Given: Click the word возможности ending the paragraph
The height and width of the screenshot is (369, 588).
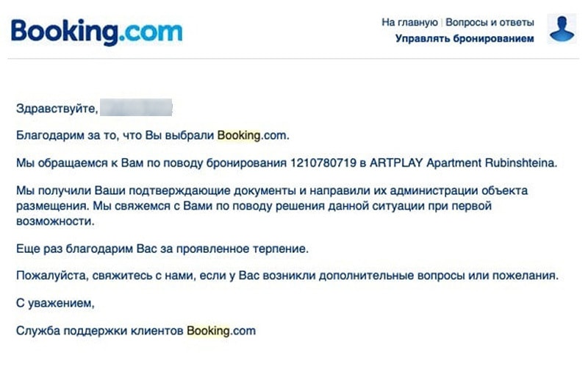Looking at the screenshot, I should tap(57, 220).
